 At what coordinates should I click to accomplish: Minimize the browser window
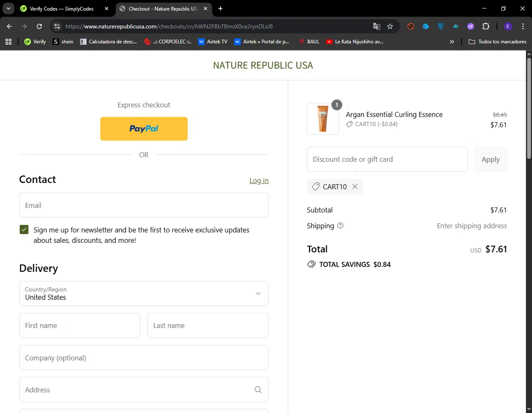(x=484, y=9)
